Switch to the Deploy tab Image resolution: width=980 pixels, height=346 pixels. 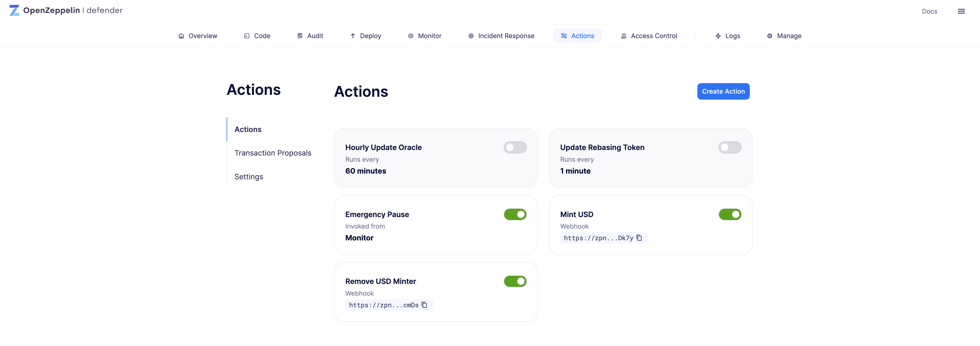[366, 36]
